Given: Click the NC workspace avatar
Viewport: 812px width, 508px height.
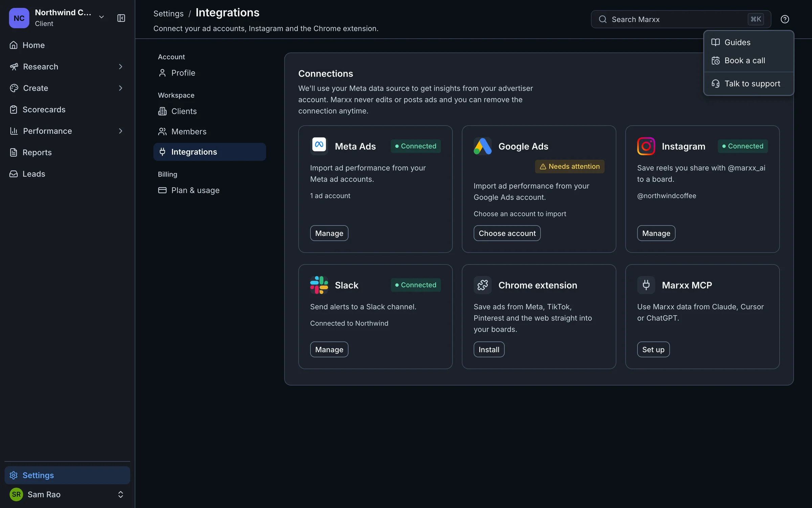Looking at the screenshot, I should click(19, 18).
